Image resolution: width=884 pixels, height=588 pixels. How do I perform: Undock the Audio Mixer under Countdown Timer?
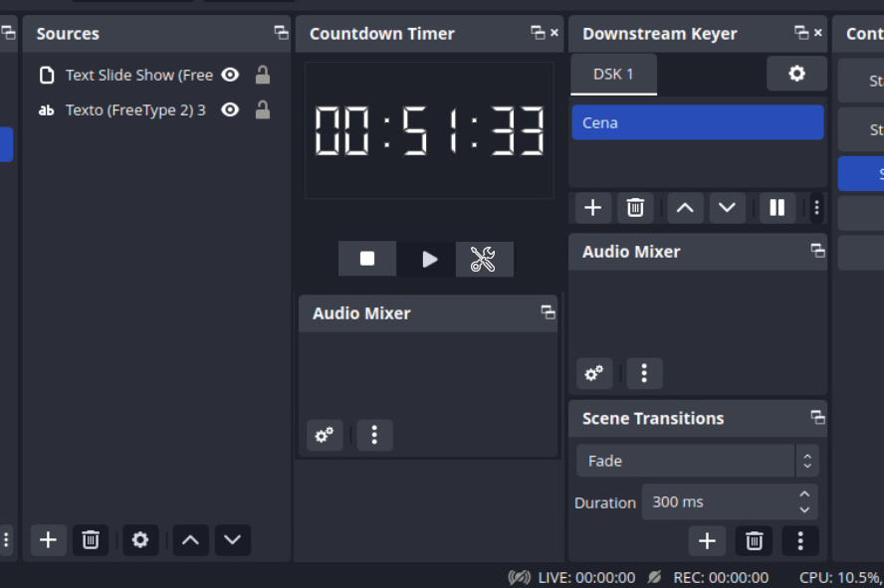point(548,312)
